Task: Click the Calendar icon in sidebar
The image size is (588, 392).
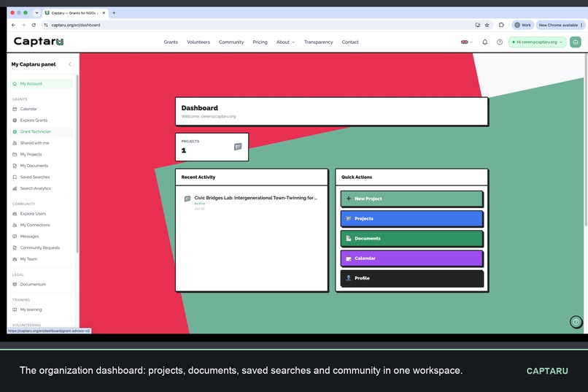Action: pos(15,109)
